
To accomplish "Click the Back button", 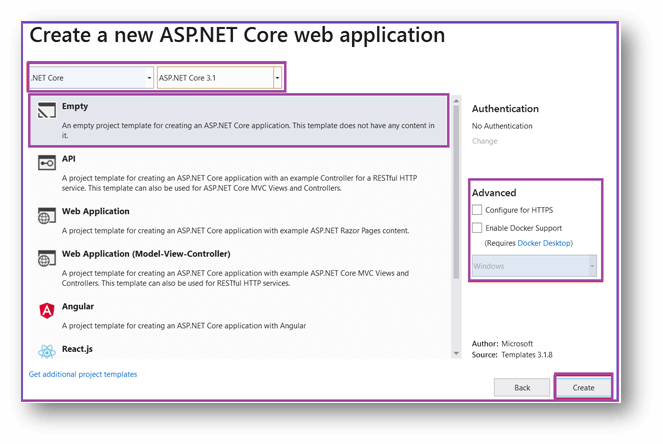I will pyautogui.click(x=522, y=387).
